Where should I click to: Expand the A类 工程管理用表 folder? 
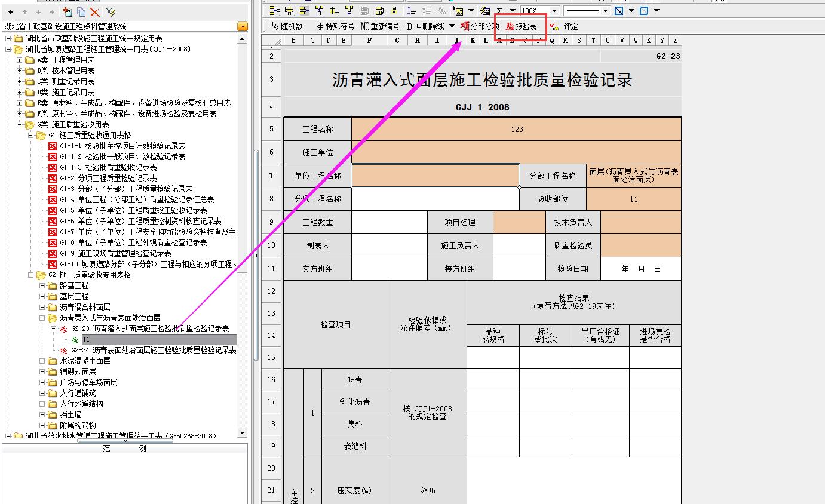[20, 60]
